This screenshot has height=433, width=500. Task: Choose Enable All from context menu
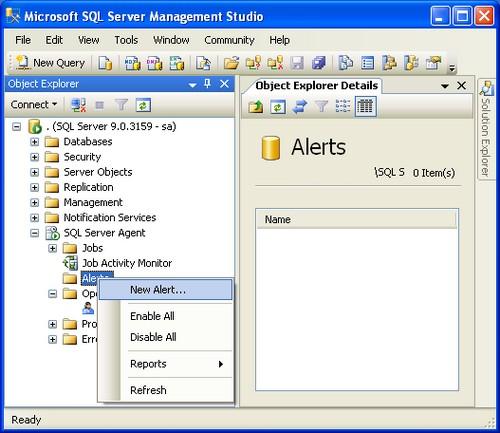pos(166,316)
